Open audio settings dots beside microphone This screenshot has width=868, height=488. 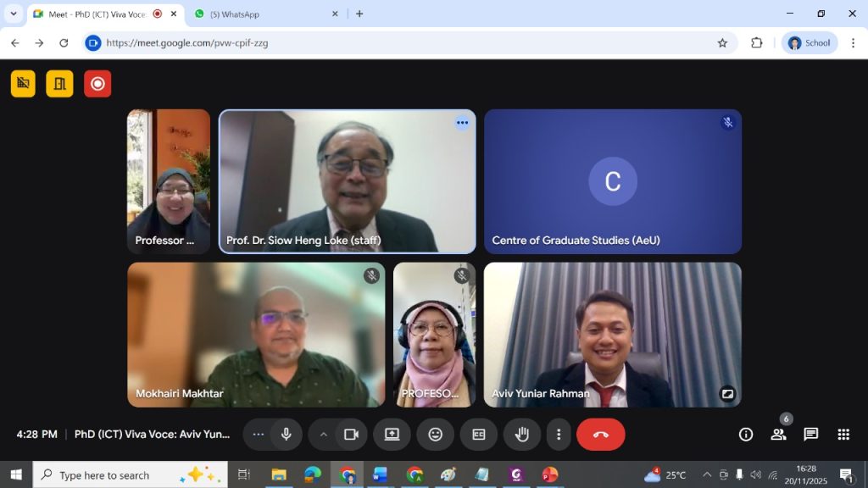pos(259,435)
